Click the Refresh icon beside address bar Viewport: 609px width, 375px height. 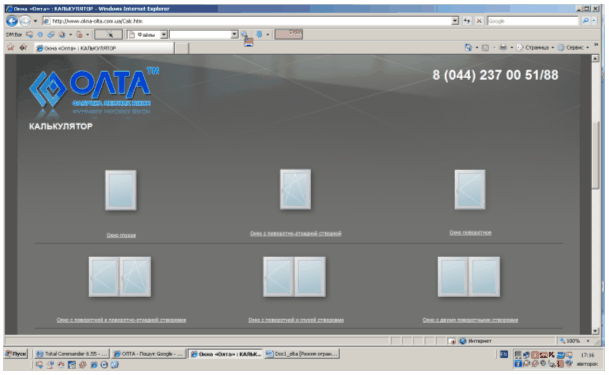(x=467, y=21)
